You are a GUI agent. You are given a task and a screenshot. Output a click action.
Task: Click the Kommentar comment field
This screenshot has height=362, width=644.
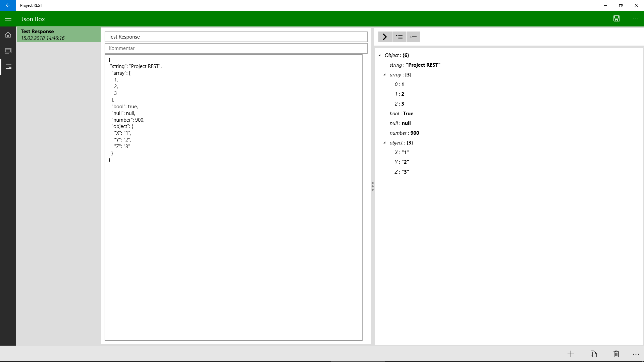(236, 48)
